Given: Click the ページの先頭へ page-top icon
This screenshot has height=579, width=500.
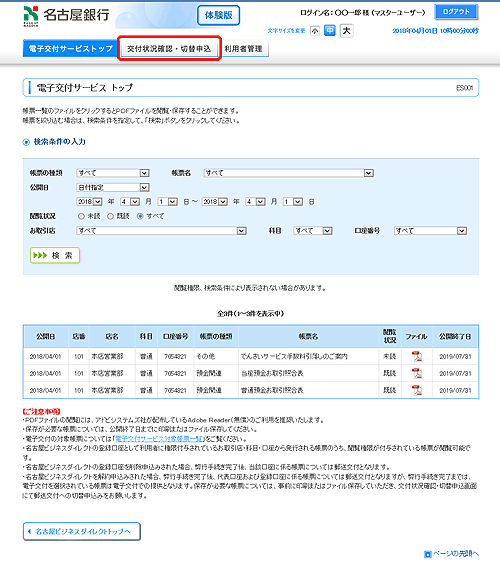Looking at the screenshot, I should (428, 554).
